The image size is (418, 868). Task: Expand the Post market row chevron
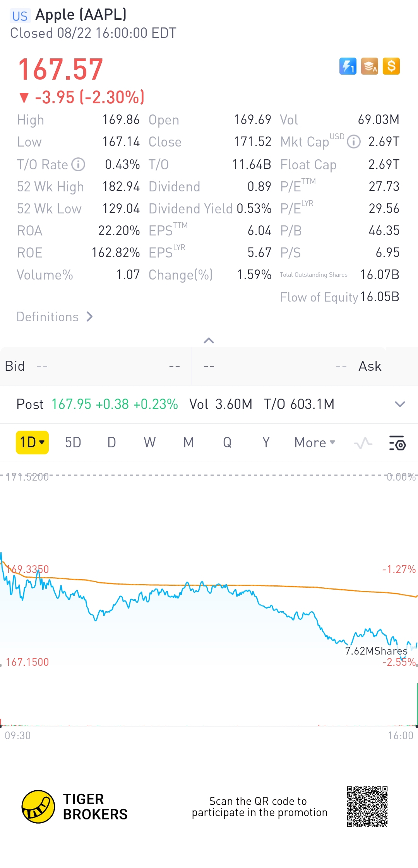coord(399,404)
